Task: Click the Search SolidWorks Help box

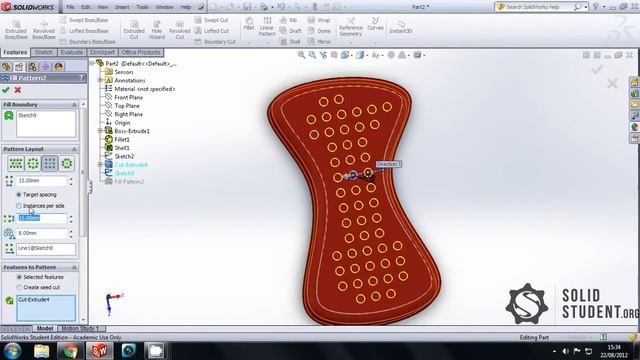Action: [x=539, y=7]
